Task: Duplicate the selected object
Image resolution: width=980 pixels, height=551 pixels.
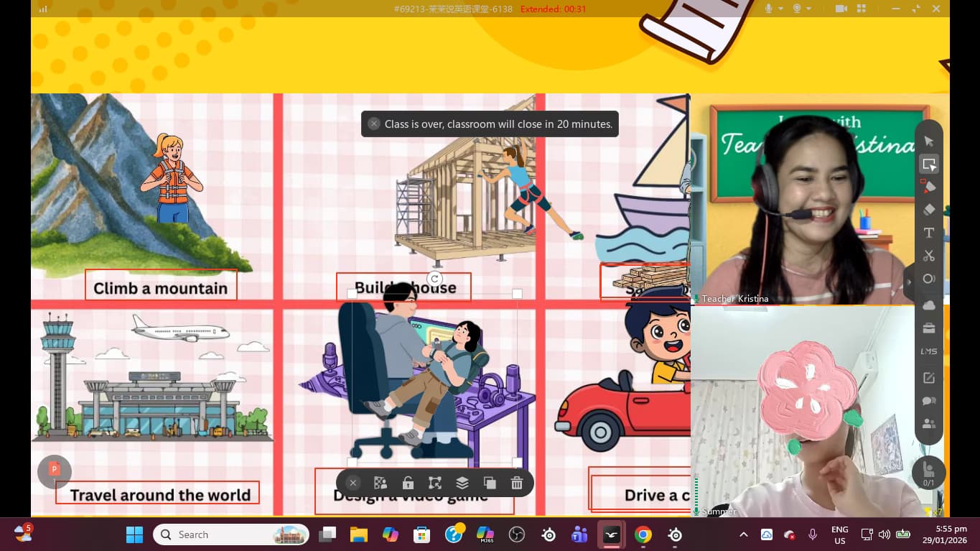Action: coord(490,483)
